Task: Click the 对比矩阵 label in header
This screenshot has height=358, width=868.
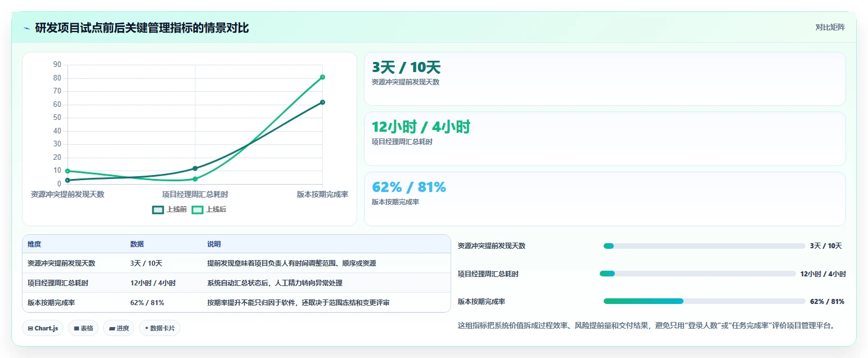Action: 830,27
